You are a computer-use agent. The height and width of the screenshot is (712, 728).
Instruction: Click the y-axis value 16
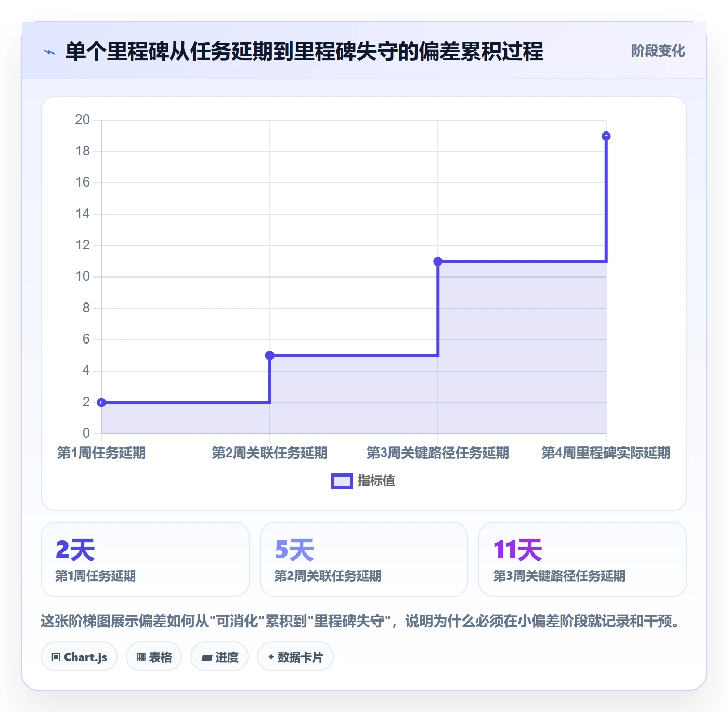point(83,182)
